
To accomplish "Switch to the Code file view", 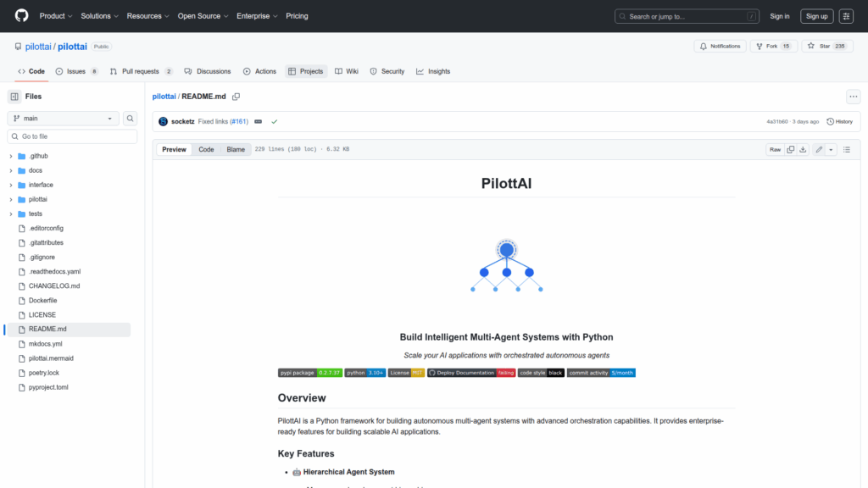I will point(207,149).
